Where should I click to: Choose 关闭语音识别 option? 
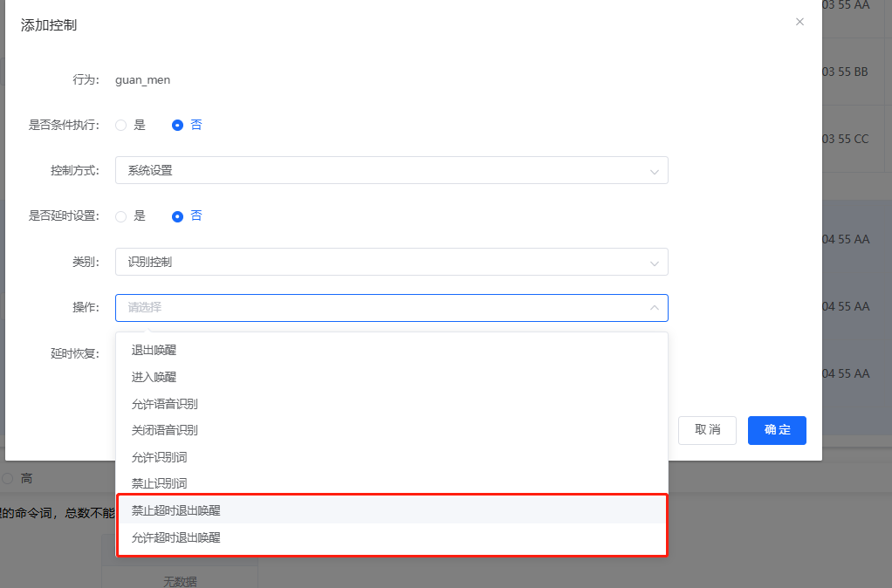tap(164, 430)
